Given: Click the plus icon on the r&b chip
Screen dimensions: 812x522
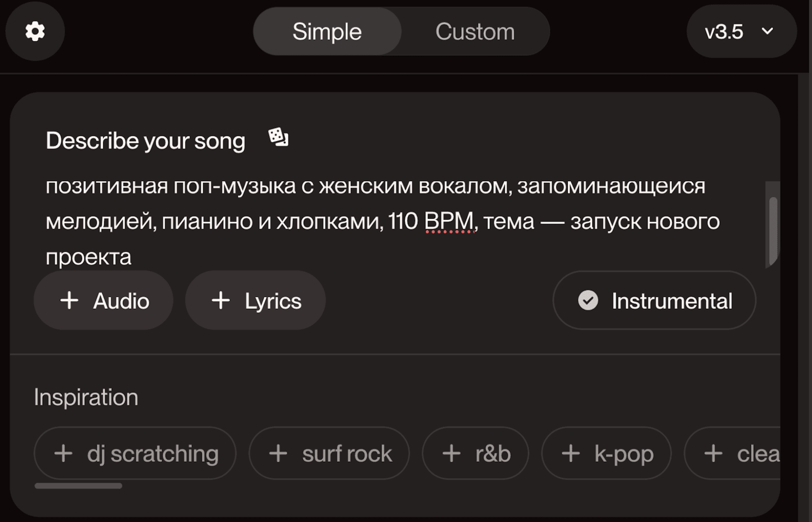Looking at the screenshot, I should coord(451,453).
